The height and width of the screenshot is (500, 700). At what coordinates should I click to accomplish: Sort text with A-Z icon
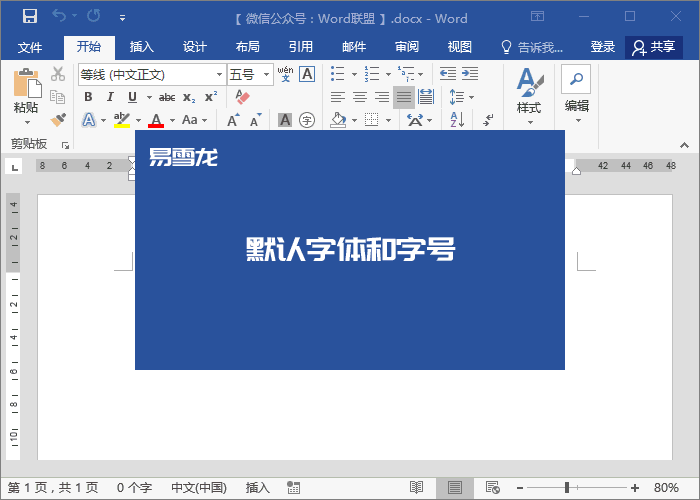coord(457,120)
